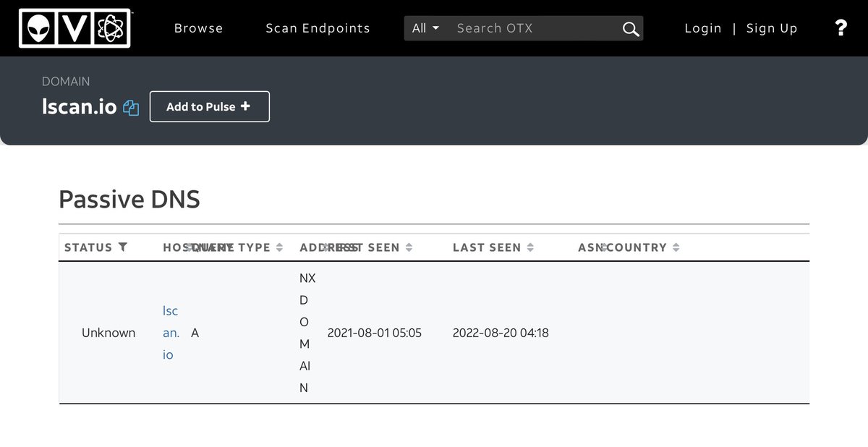Click the OTX alien logo

point(75,28)
